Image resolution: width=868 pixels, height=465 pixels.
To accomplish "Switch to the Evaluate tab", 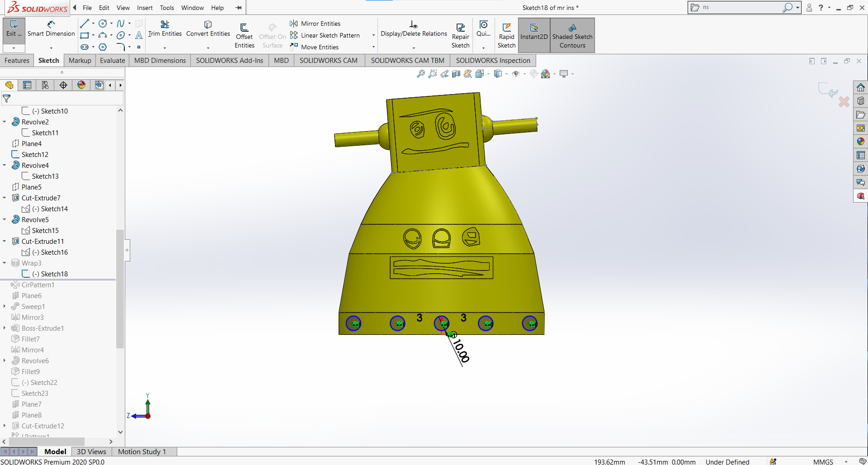I will click(x=112, y=61).
